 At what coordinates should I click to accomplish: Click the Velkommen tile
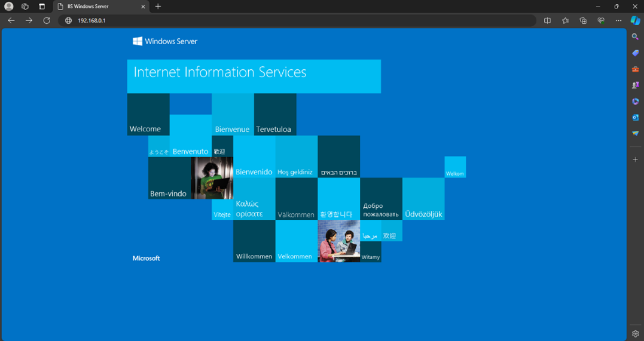pos(297,241)
